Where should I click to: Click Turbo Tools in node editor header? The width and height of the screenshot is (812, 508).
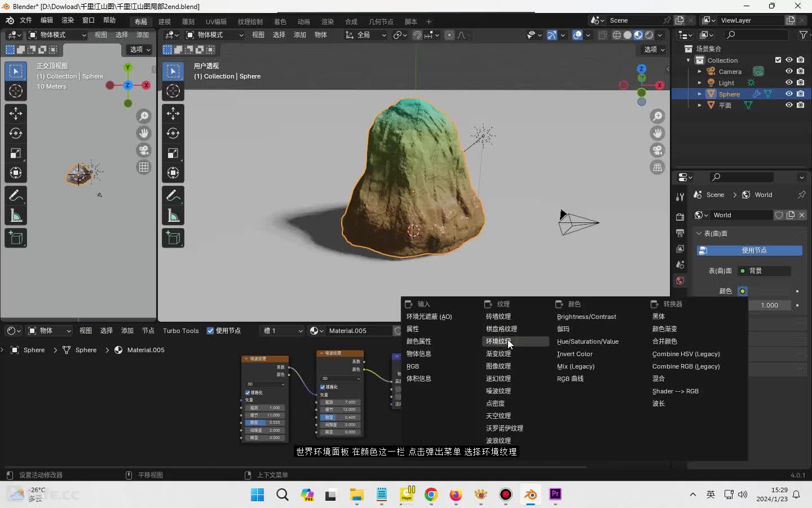[x=180, y=331]
